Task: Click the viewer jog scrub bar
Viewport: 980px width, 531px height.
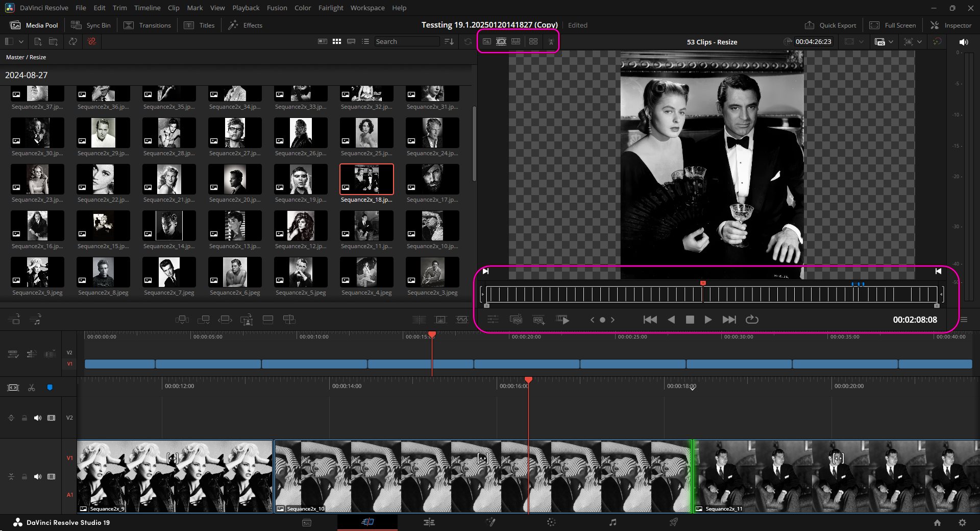Action: pos(712,294)
